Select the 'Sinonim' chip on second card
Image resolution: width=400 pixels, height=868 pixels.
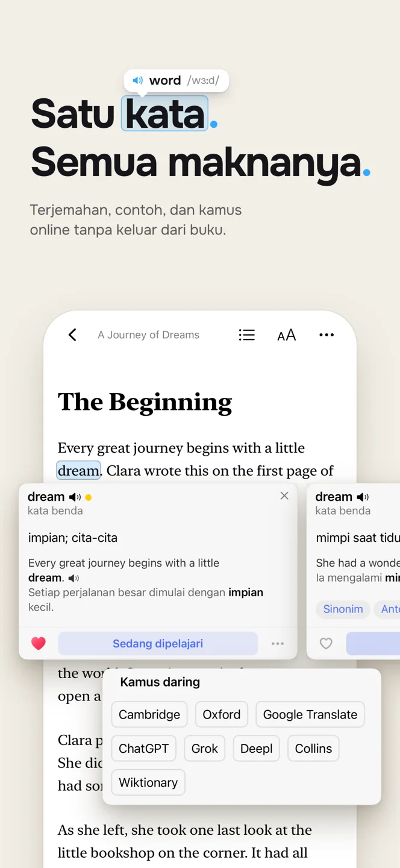coord(343,609)
